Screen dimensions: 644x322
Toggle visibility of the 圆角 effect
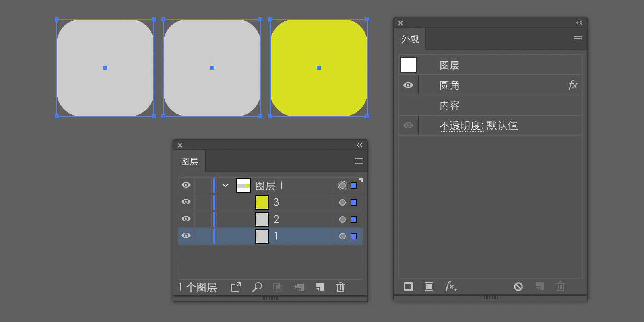point(408,85)
